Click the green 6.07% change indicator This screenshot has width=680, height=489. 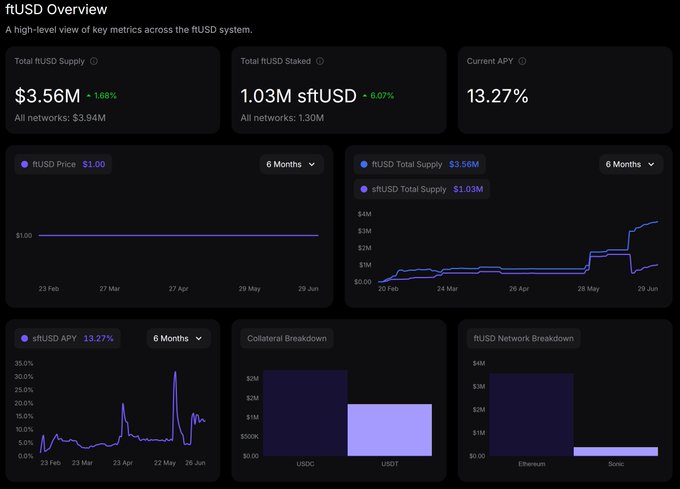click(378, 95)
